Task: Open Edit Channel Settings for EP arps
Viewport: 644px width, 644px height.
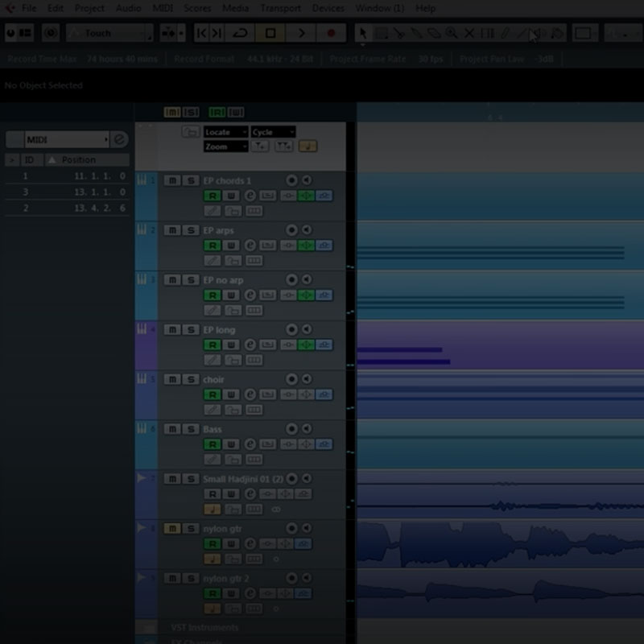Action: coord(250,246)
